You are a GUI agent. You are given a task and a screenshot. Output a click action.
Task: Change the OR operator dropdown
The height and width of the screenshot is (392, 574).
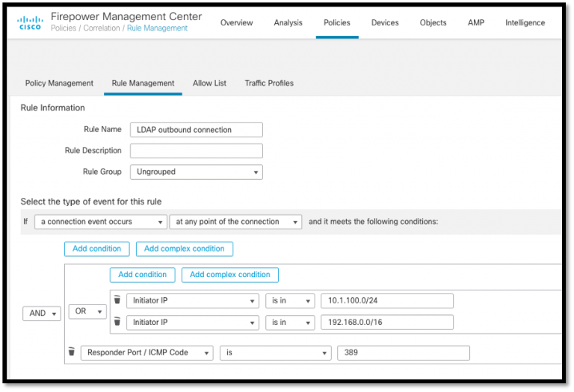pyautogui.click(x=87, y=311)
